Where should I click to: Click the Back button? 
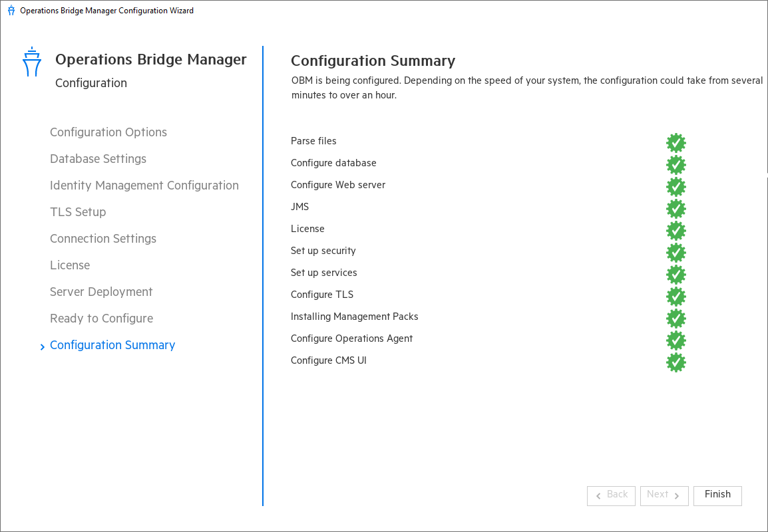point(611,495)
